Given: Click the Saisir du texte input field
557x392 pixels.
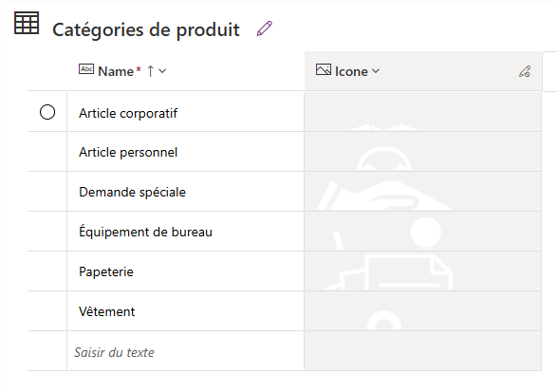Looking at the screenshot, I should coord(185,351).
